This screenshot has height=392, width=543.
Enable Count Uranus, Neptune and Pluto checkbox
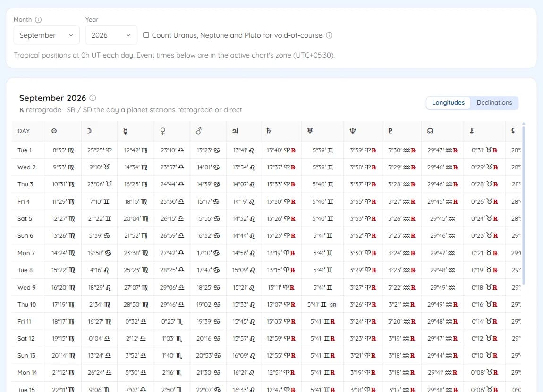146,35
